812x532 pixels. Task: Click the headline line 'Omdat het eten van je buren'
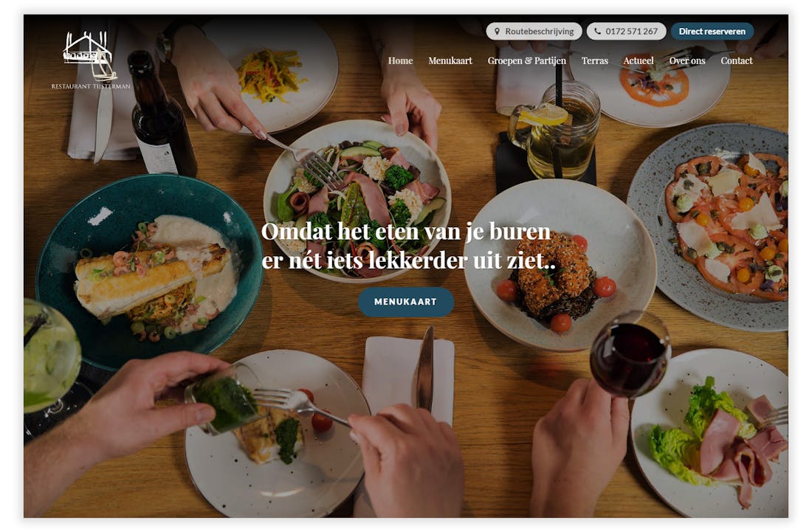[x=406, y=232]
